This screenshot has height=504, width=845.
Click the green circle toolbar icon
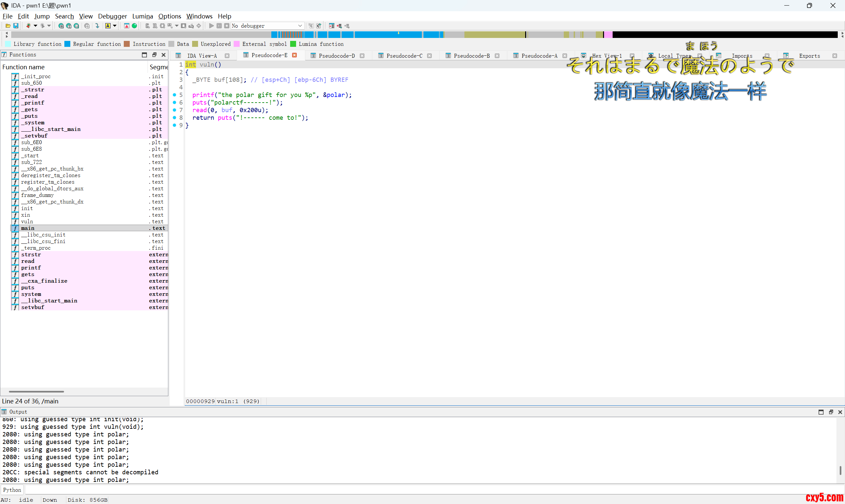pyautogui.click(x=135, y=26)
